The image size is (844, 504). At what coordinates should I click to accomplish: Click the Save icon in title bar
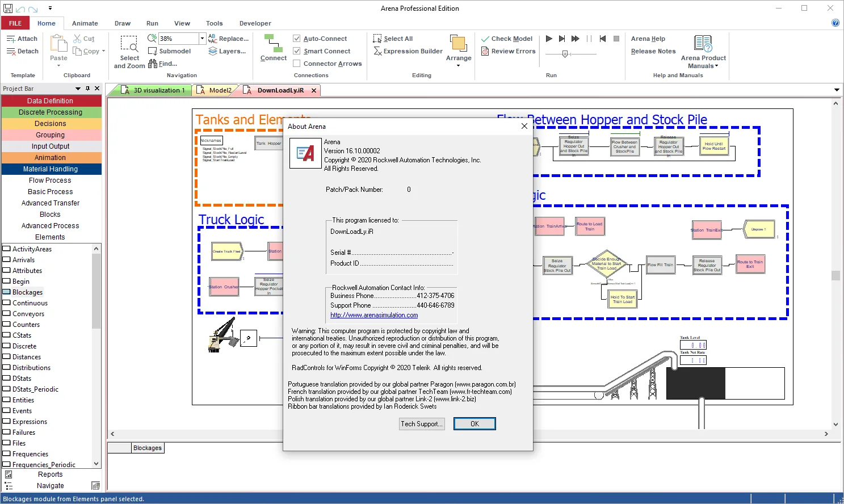(8, 9)
